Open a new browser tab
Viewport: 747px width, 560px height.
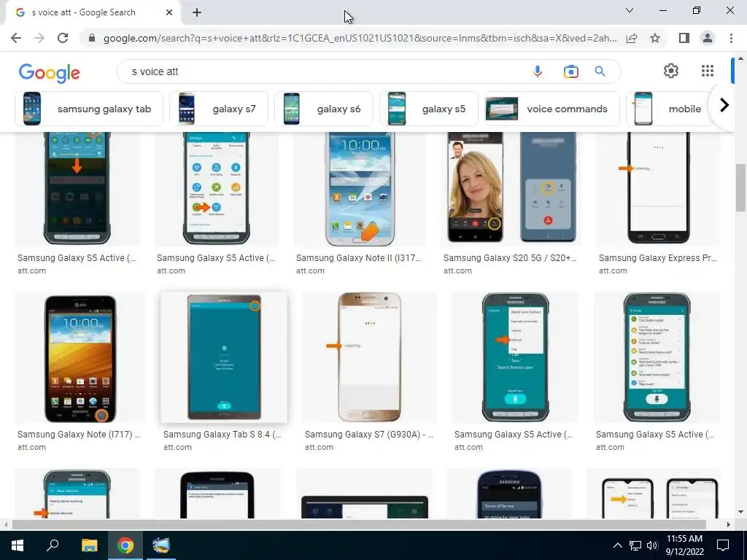(197, 12)
